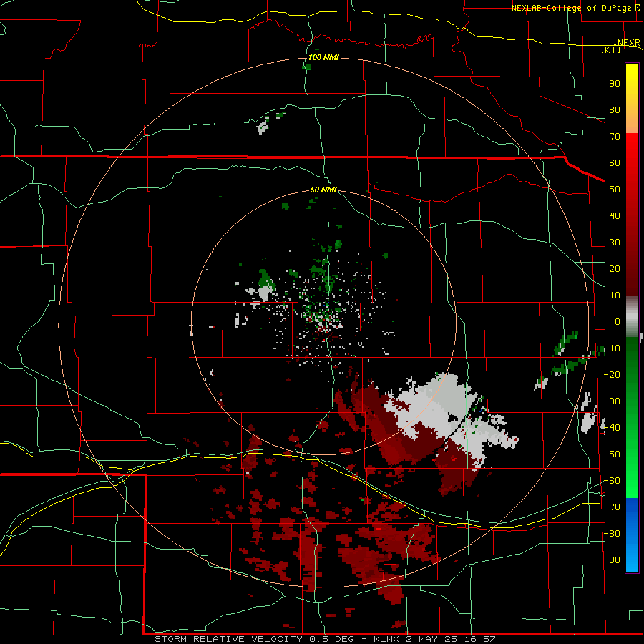Click the -70 knots scale label
The height and width of the screenshot is (644, 644).
[x=612, y=507]
